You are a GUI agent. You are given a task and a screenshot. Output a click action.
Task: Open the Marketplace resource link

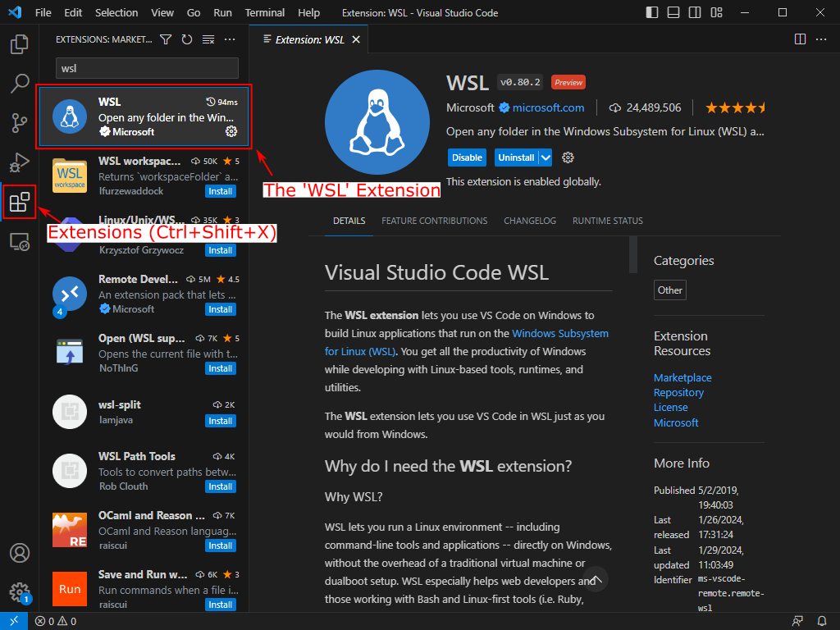point(682,377)
